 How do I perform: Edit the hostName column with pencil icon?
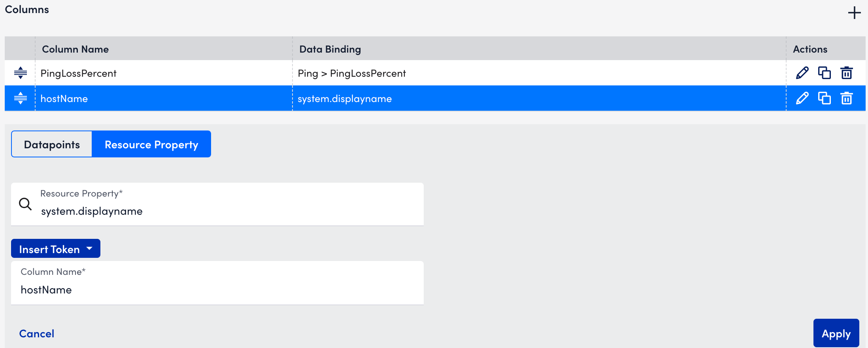tap(802, 98)
